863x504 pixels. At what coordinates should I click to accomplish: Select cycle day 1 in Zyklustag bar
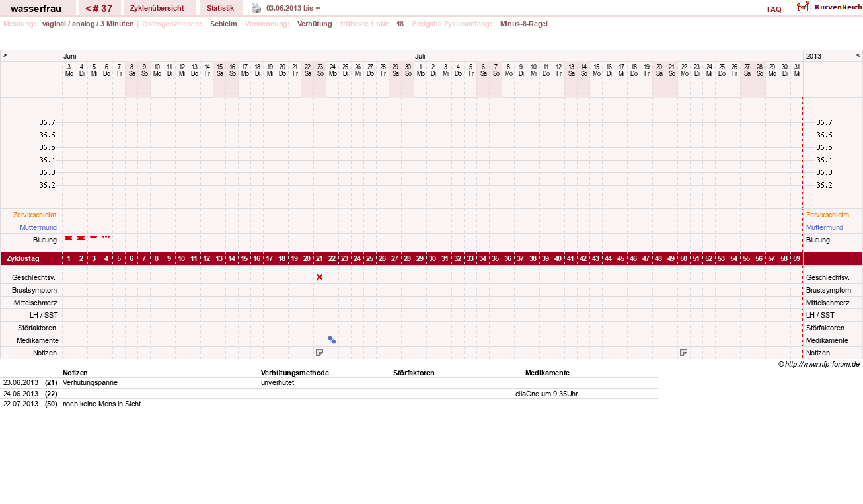click(69, 258)
